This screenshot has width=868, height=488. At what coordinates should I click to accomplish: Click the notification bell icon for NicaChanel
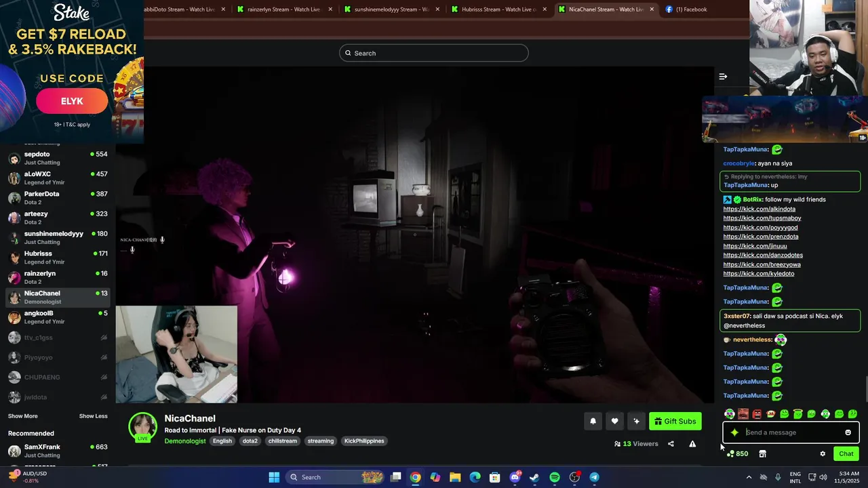click(593, 421)
